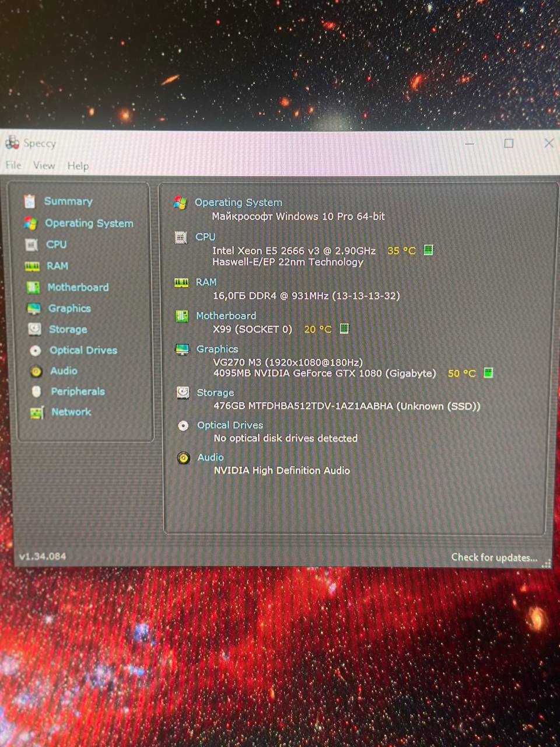The height and width of the screenshot is (747, 560).
Task: Click the Windows flag icon in summary pane
Action: 180,203
